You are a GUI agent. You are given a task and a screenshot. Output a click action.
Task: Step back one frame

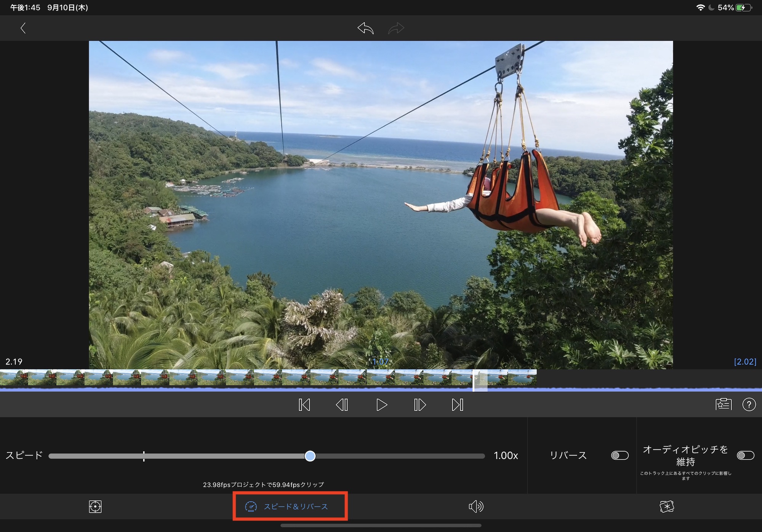342,405
